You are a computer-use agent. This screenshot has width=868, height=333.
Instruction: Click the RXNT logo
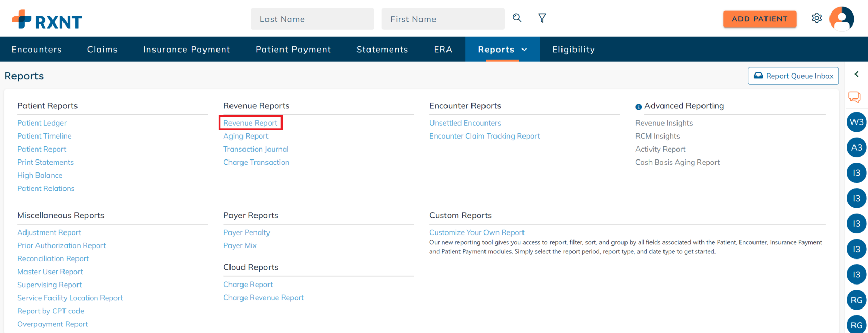pos(47,20)
